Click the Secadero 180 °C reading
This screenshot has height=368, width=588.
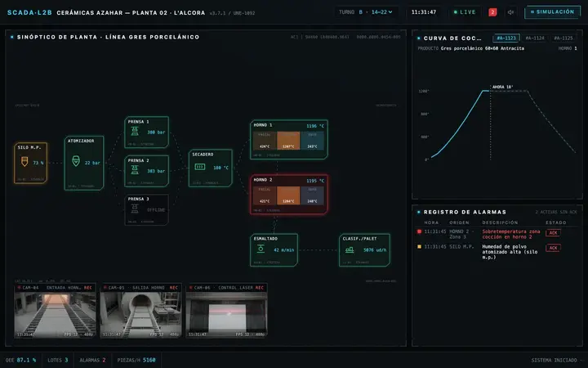point(220,168)
